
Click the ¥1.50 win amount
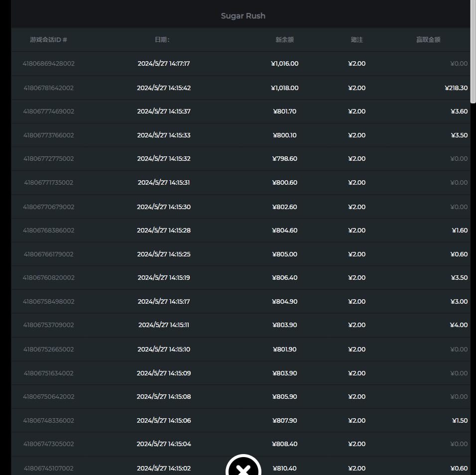[460, 420]
